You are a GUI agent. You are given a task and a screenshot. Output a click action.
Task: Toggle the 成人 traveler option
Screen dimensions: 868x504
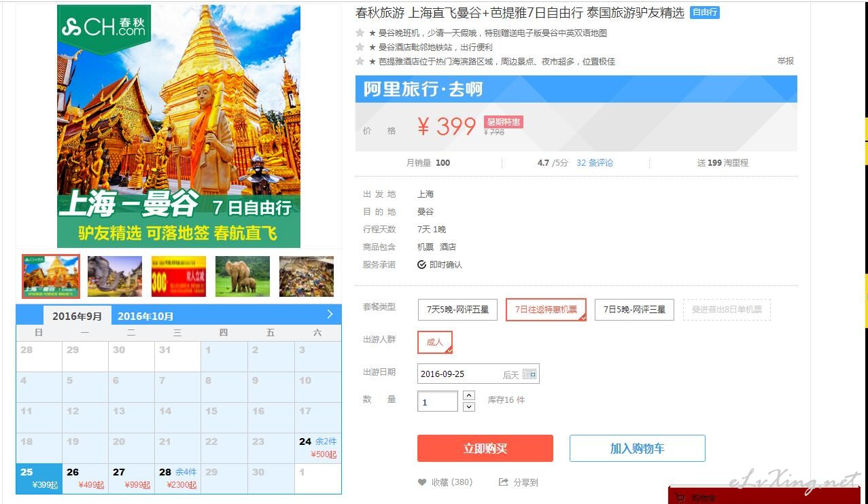(435, 342)
